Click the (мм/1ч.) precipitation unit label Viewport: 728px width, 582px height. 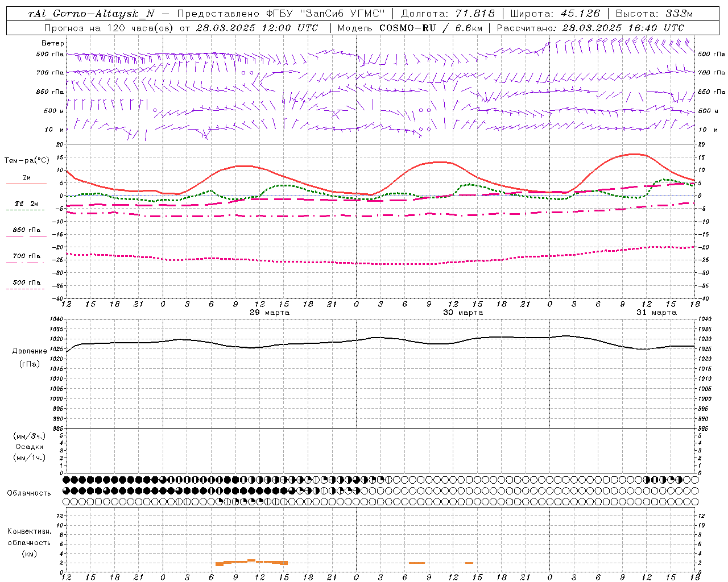(x=30, y=458)
